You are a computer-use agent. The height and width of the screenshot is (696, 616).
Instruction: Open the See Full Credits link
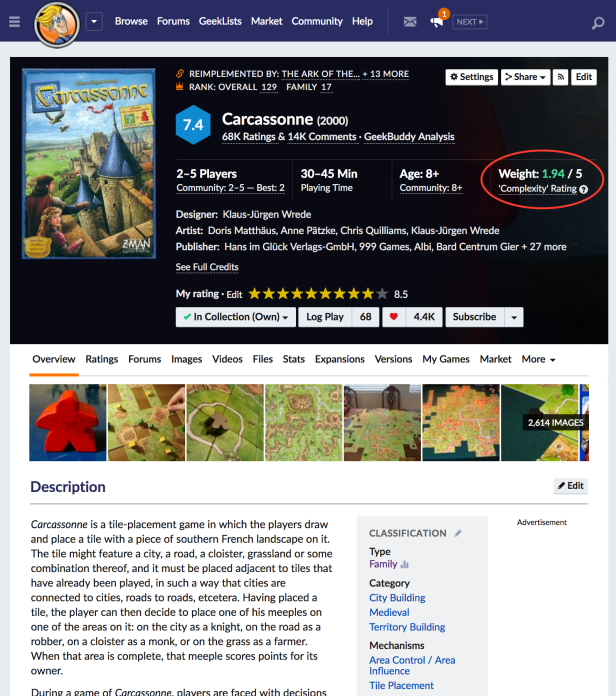coord(207,267)
